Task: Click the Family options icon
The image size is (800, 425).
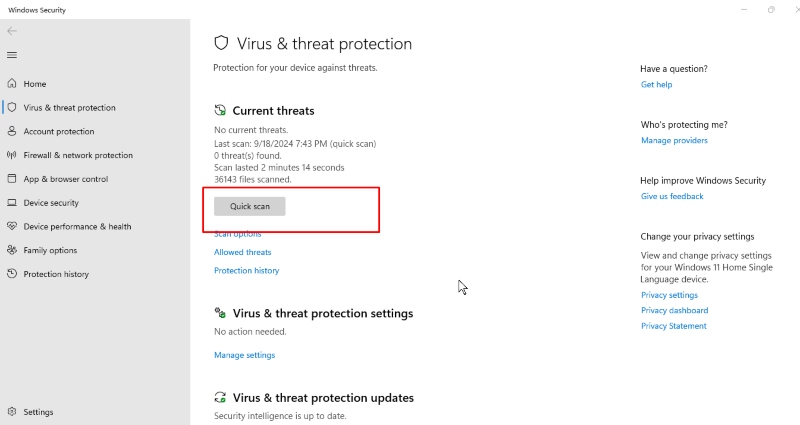Action: click(12, 251)
